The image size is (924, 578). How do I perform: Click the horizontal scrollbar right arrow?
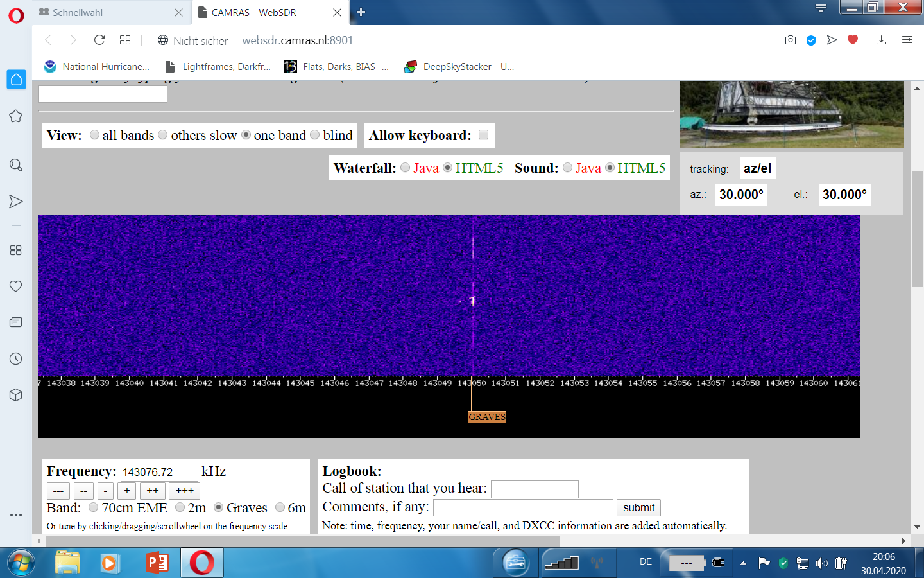[903, 541]
